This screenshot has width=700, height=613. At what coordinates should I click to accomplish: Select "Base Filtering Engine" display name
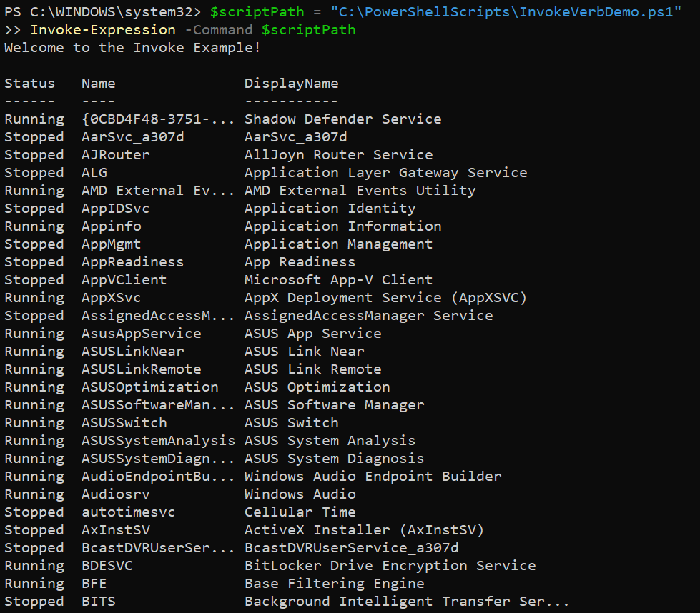pyautogui.click(x=335, y=583)
